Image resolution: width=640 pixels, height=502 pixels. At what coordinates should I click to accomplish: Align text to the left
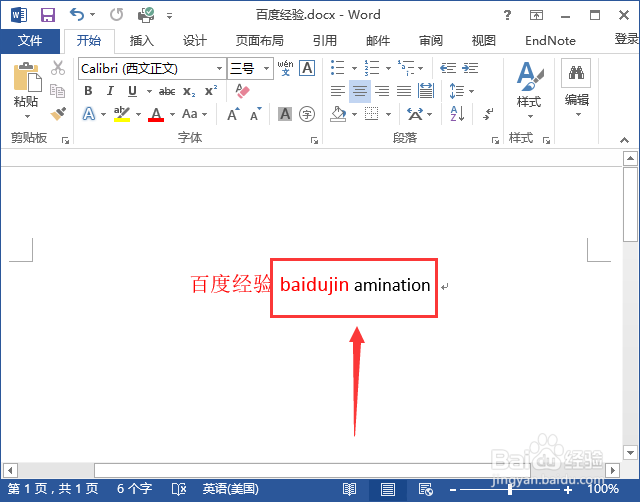(x=338, y=91)
